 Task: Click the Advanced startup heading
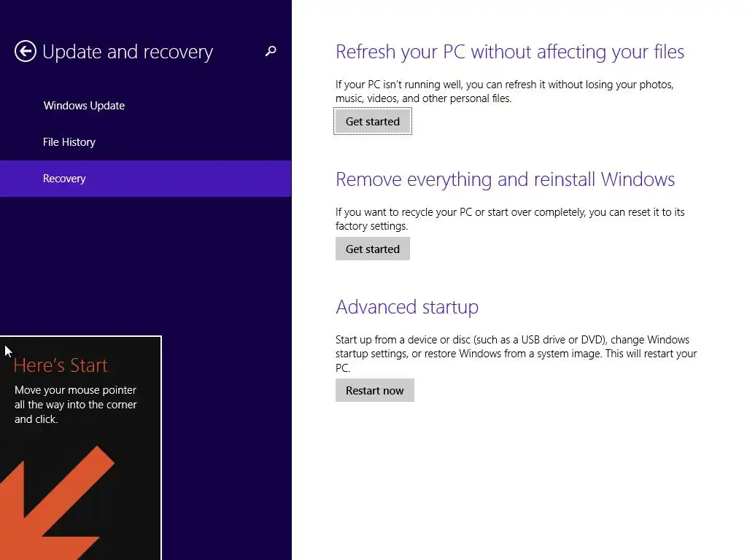(407, 307)
